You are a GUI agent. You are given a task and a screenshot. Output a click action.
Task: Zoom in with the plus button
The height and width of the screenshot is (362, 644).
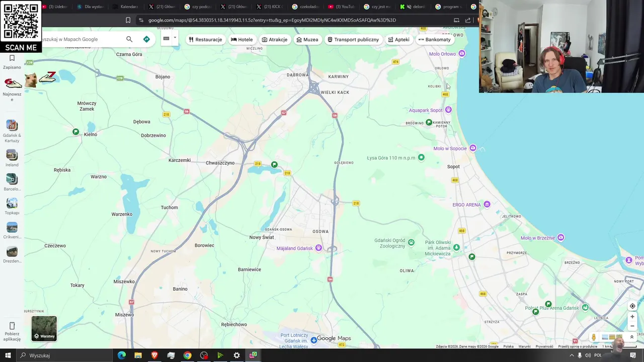point(632,317)
